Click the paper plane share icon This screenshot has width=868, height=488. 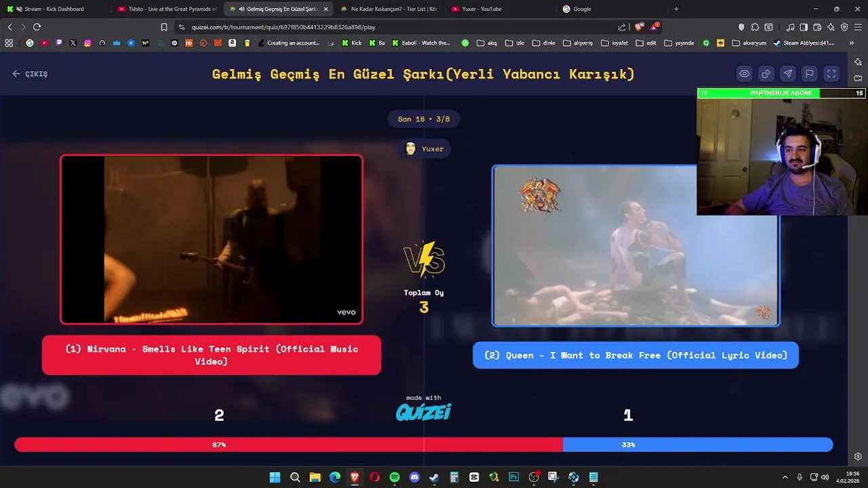pos(788,74)
